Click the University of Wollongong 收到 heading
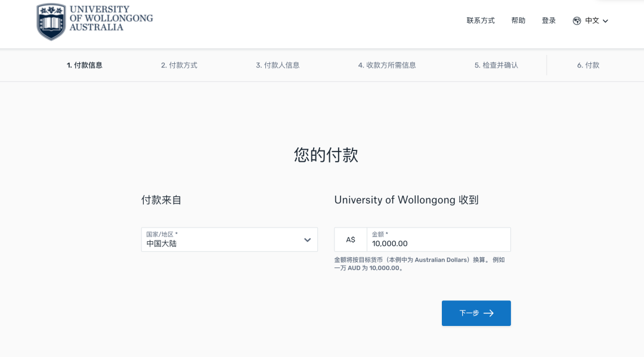The image size is (644, 357). tap(407, 200)
